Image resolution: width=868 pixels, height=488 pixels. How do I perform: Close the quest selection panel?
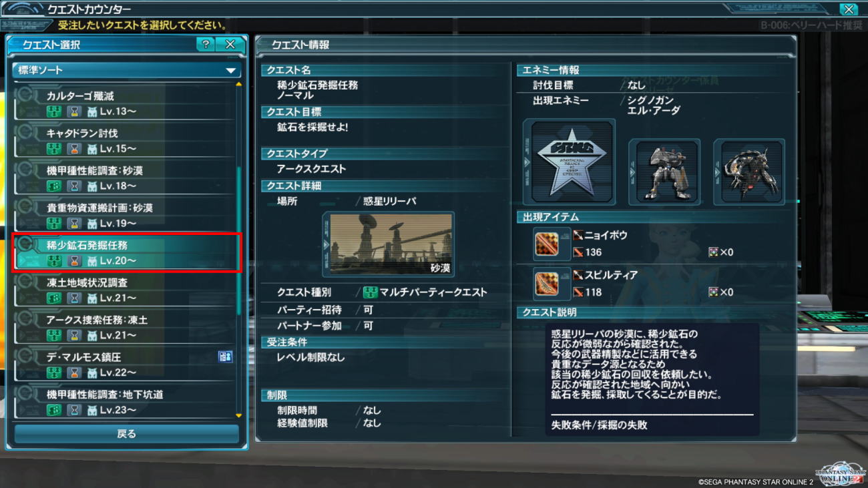point(230,45)
